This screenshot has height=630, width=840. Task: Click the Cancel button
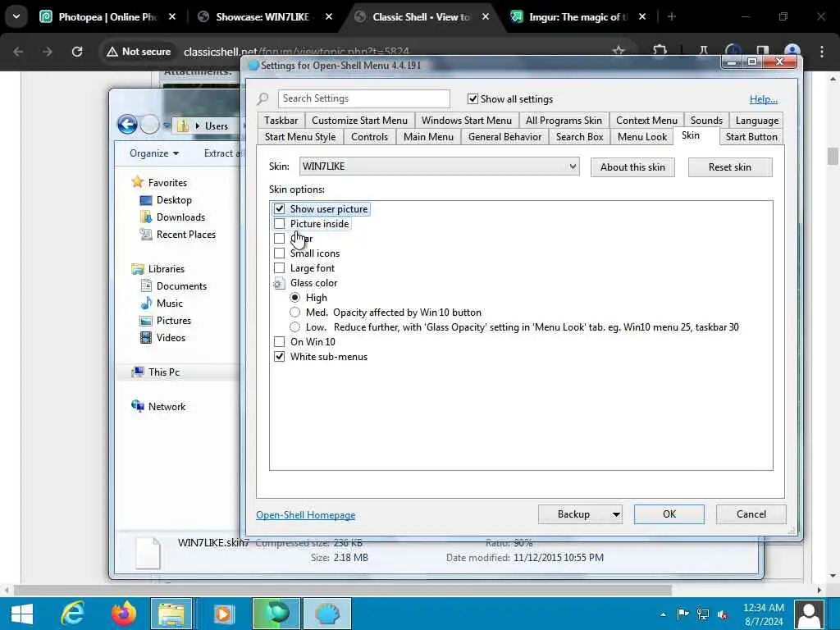[x=751, y=514]
